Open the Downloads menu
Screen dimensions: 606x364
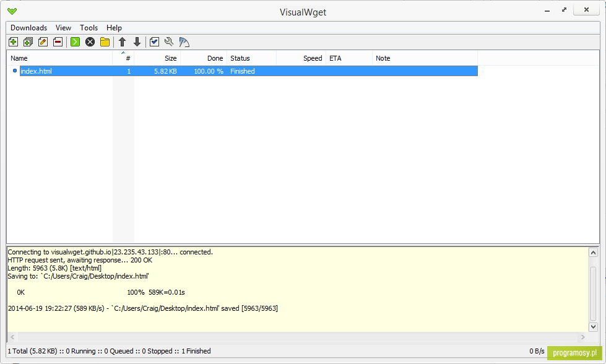pos(28,28)
